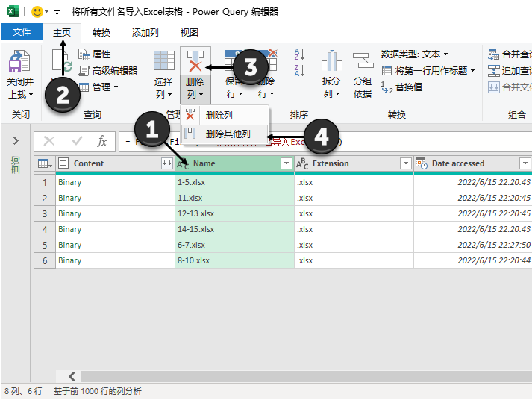Open the Binary link in row 3
The width and height of the screenshot is (532, 400).
(69, 213)
